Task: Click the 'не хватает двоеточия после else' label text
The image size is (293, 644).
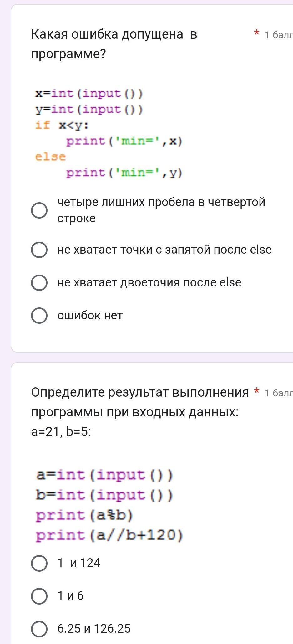Action: point(149,282)
